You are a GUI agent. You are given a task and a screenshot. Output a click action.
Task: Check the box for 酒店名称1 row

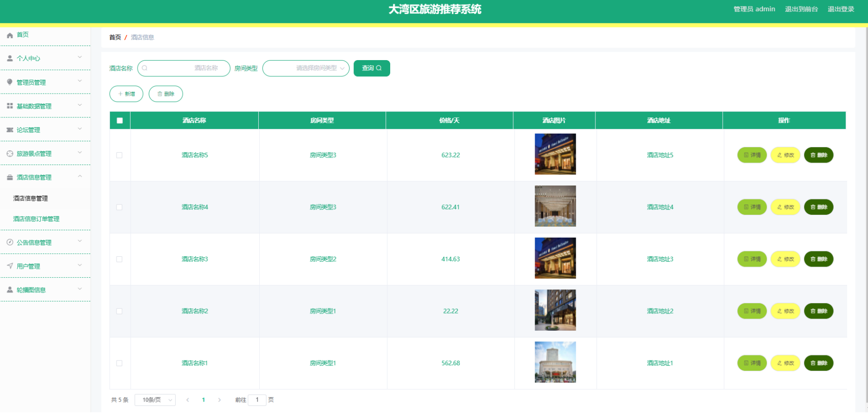(119, 363)
